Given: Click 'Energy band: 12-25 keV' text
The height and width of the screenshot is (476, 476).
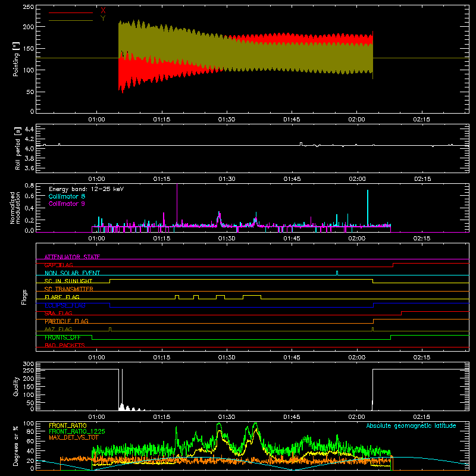Looking at the screenshot, I should click(86, 189).
